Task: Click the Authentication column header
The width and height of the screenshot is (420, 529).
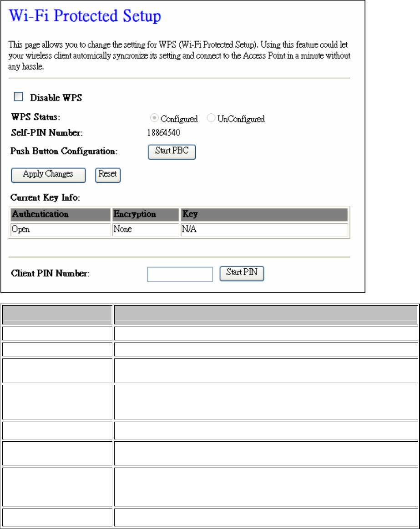Action: coord(61,215)
